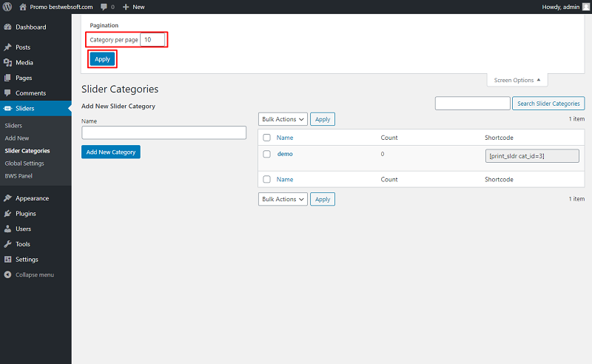This screenshot has width=592, height=364.
Task: Open the site home icon in the admin bar
Action: pos(23,7)
